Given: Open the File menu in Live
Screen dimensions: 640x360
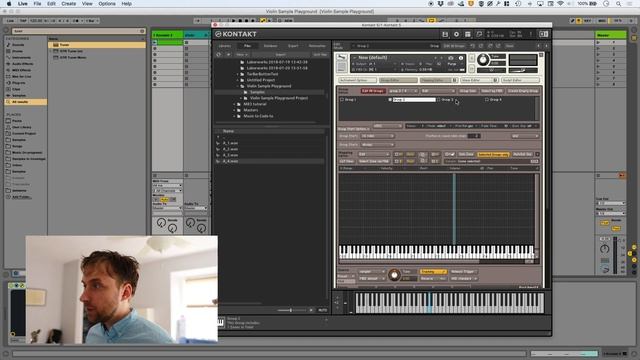Looking at the screenshot, I should coord(37,4).
